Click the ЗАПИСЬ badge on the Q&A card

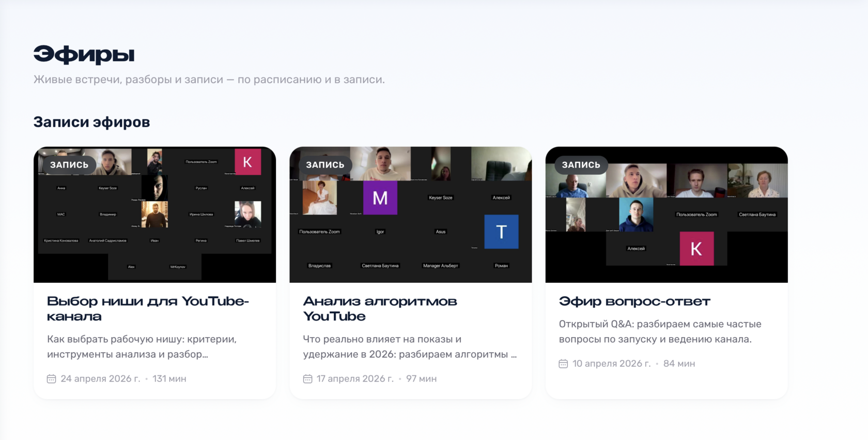(x=581, y=165)
